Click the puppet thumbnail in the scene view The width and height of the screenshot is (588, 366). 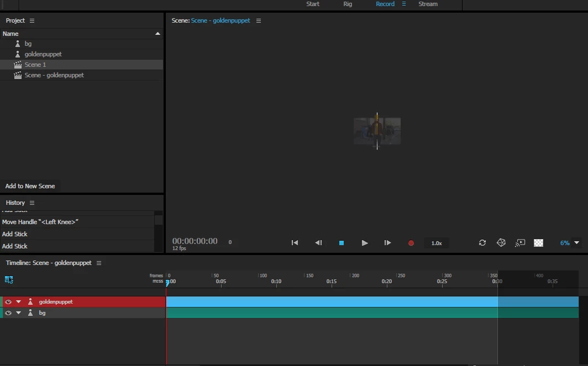coord(377,131)
